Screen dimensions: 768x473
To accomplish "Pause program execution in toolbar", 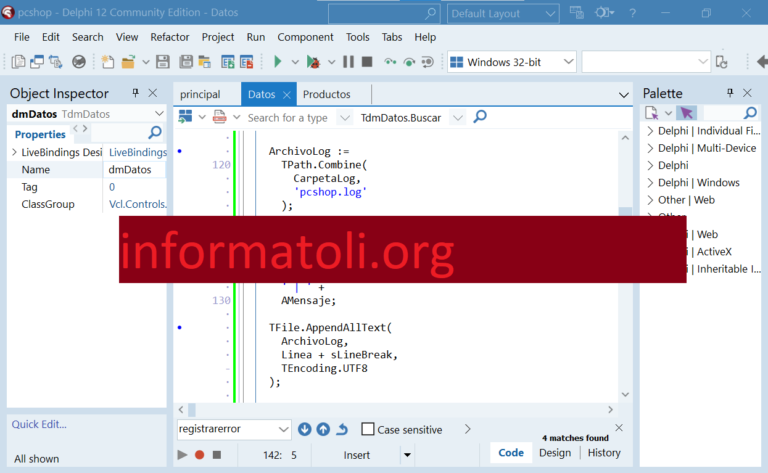I will 348,62.
